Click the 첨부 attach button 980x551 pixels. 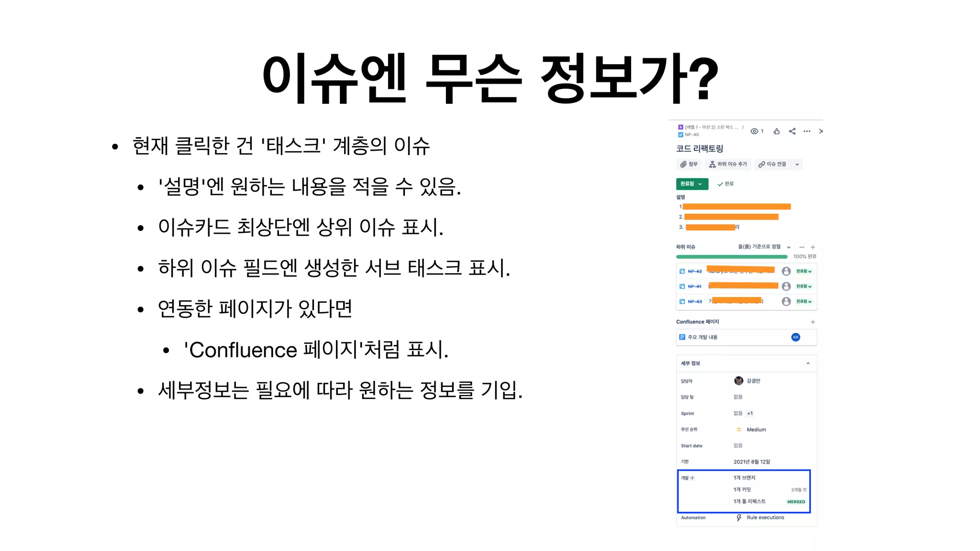(689, 164)
